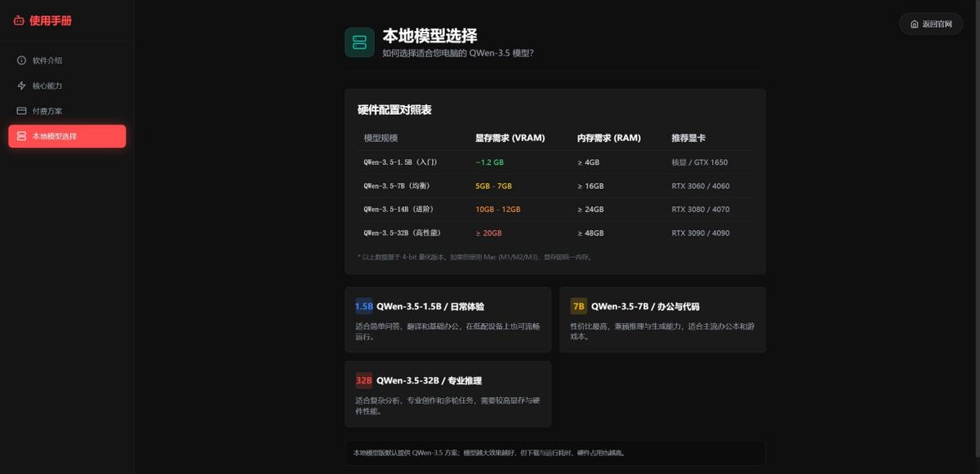Click the RTX 3080 / 4070 cell
This screenshot has width=980, height=474.
(x=701, y=210)
